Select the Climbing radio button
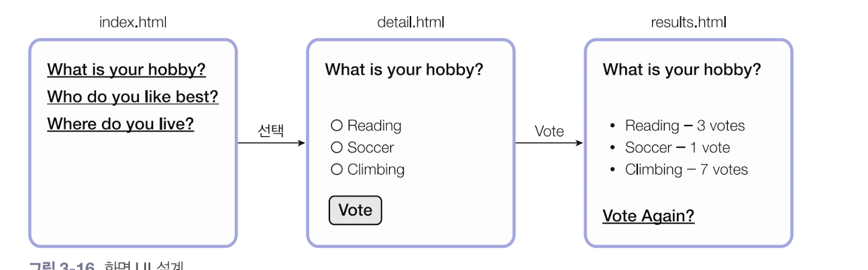 point(337,170)
